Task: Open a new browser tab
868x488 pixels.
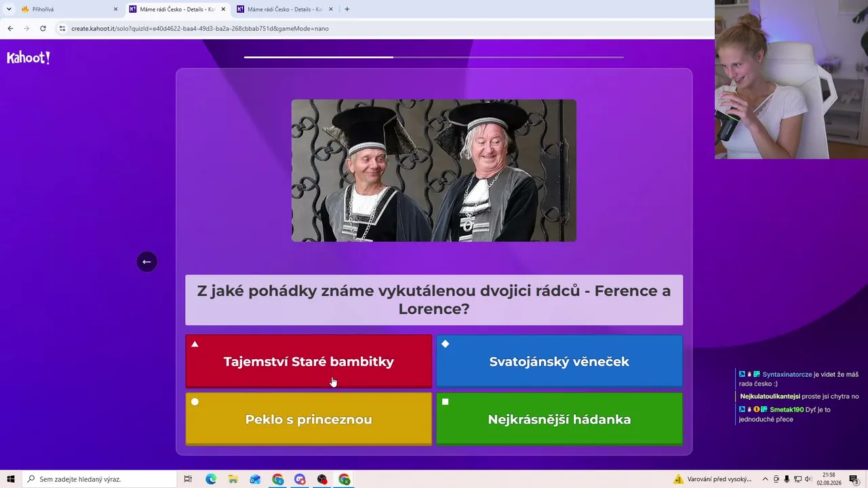Action: point(347,9)
